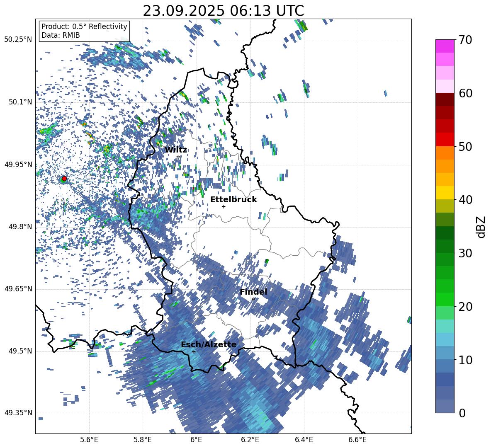Click the Wiltz city label

(176, 150)
